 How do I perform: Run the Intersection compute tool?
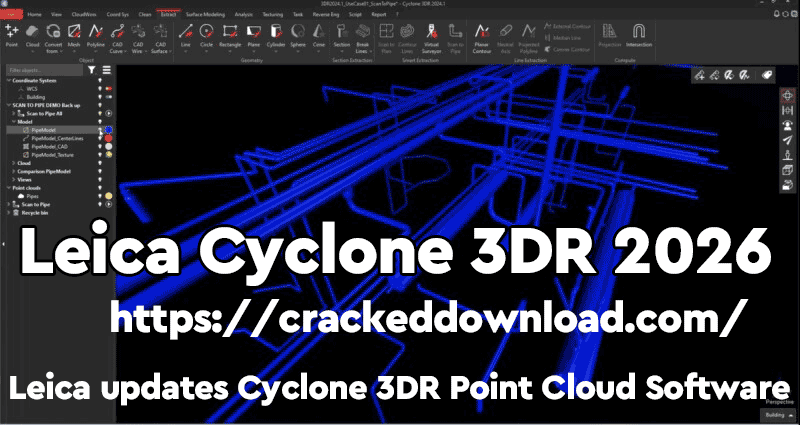pos(639,36)
